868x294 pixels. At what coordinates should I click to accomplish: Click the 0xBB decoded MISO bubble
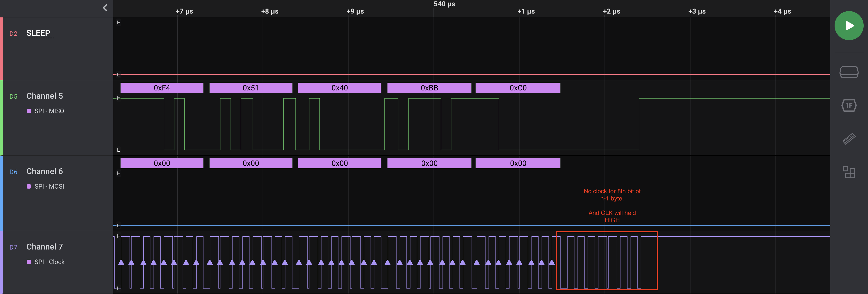coord(429,88)
